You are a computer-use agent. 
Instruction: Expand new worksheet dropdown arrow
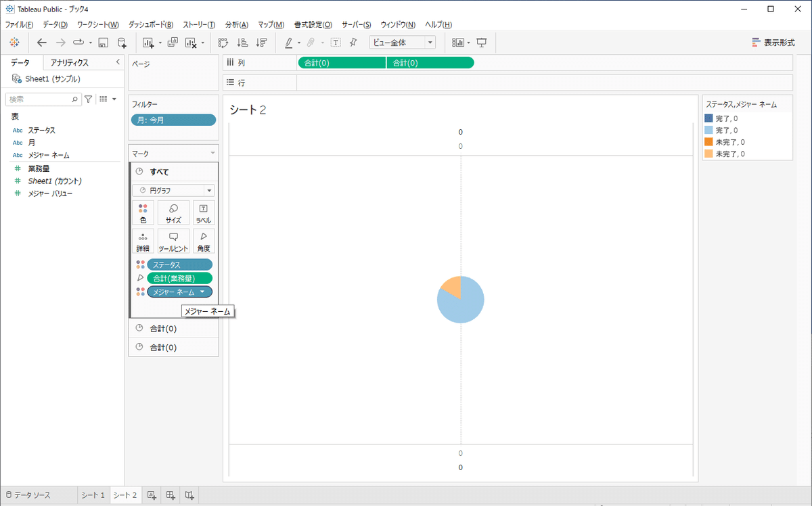click(160, 43)
